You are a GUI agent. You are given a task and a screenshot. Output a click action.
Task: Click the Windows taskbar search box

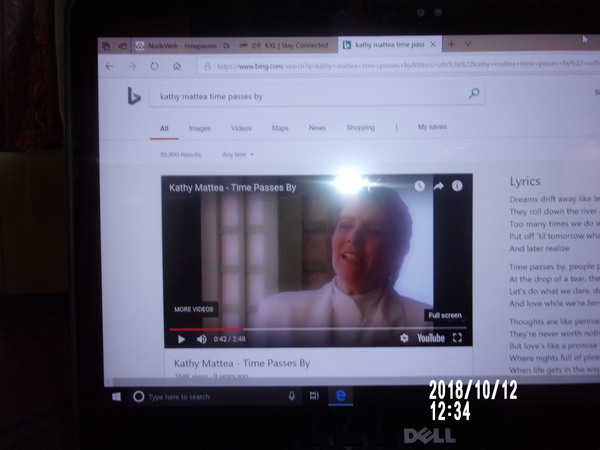point(200,396)
